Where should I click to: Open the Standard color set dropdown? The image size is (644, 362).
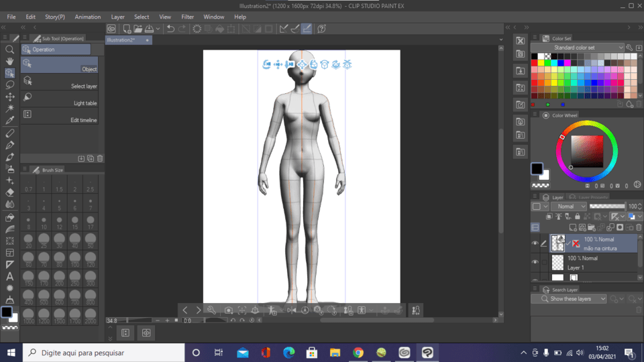pos(578,48)
